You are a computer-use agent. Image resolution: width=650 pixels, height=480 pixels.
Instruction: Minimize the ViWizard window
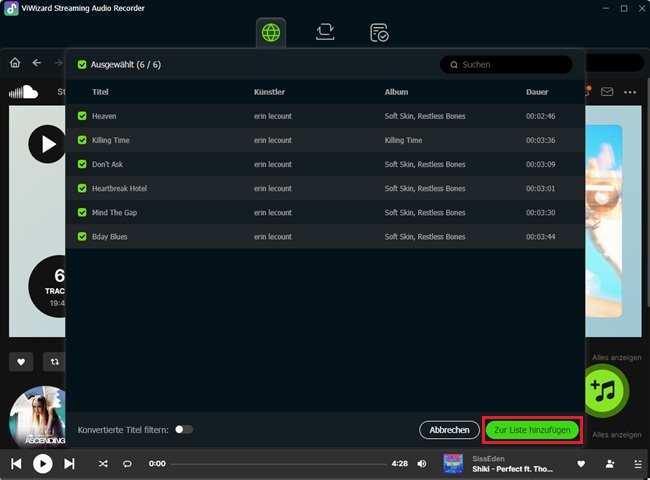pyautogui.click(x=606, y=8)
